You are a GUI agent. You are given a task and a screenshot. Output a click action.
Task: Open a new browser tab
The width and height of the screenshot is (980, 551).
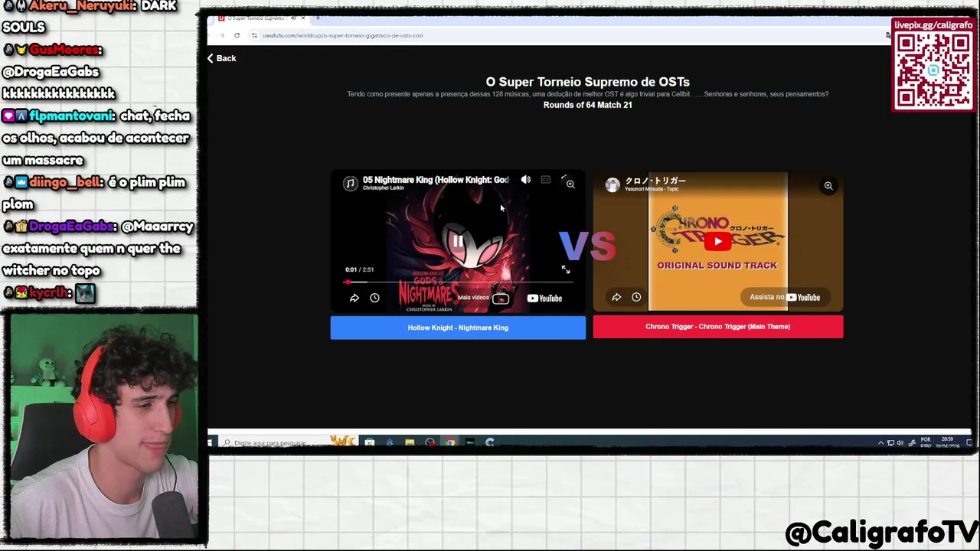(x=318, y=18)
